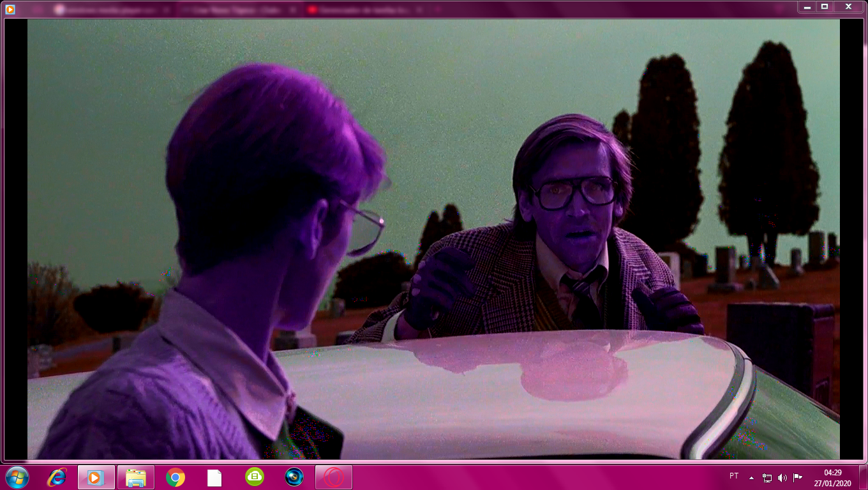The image size is (868, 490).
Task: Open the blue camera lens taskbar icon
Action: (x=294, y=477)
